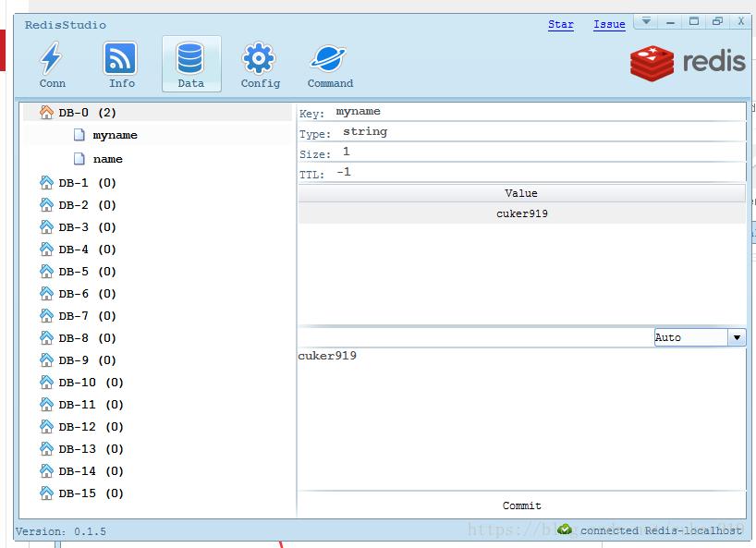Click the DB-7 house icon
Image resolution: width=756 pixels, height=548 pixels.
tap(47, 316)
